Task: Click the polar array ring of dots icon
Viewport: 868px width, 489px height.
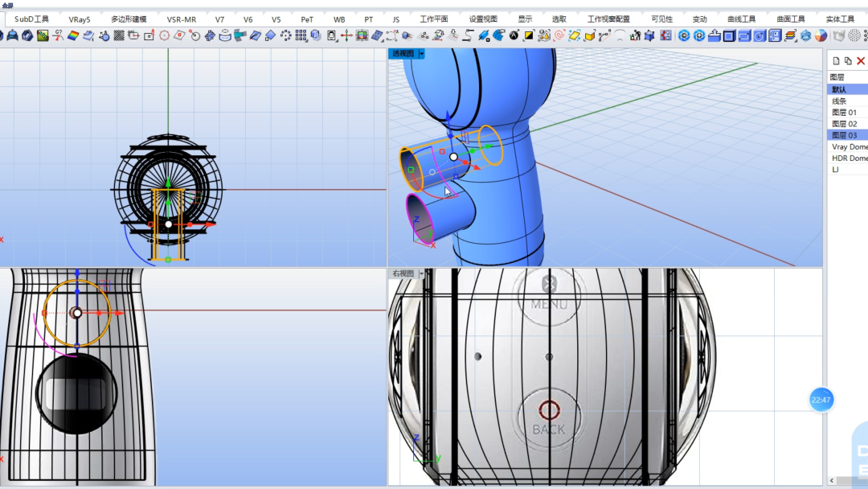Action: (x=285, y=36)
